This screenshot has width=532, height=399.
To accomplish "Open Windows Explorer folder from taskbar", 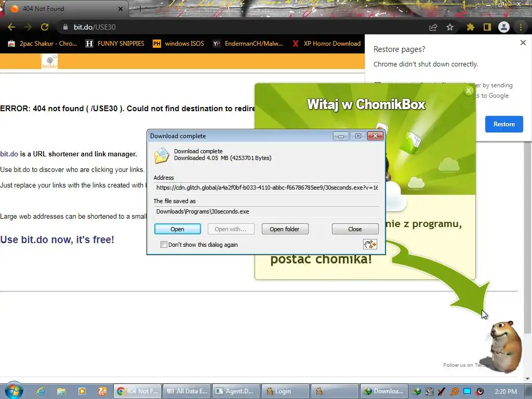I will tap(61, 391).
